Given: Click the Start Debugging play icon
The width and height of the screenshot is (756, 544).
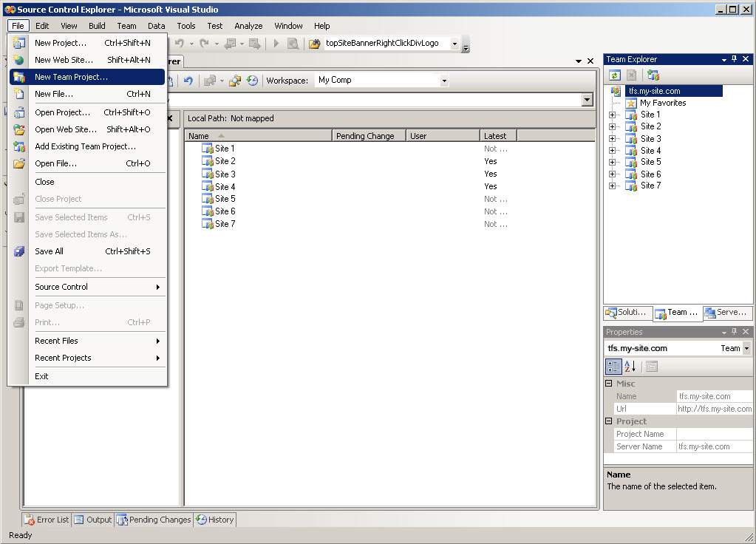Looking at the screenshot, I should click(276, 44).
